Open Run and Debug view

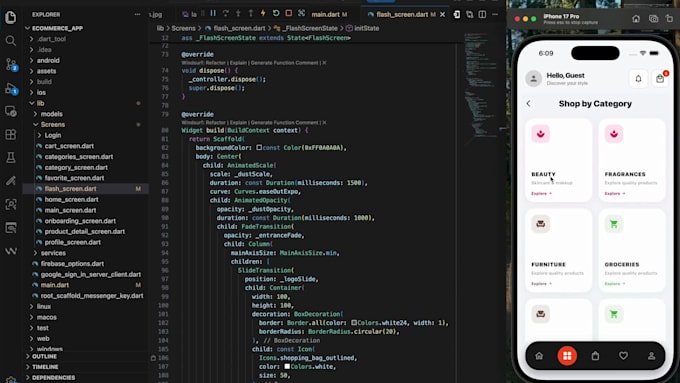pos(11,88)
